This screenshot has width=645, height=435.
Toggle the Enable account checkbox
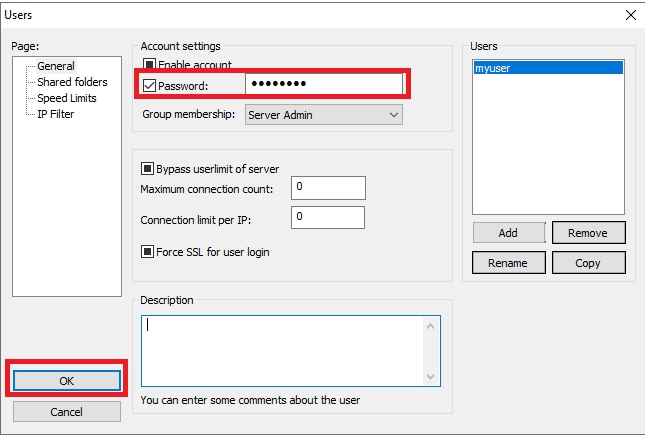pyautogui.click(x=150, y=65)
